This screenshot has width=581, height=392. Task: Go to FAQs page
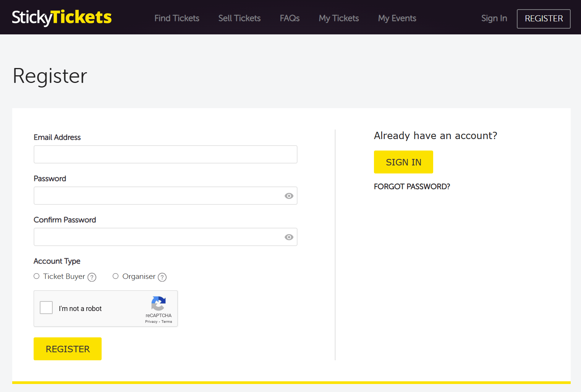click(290, 18)
